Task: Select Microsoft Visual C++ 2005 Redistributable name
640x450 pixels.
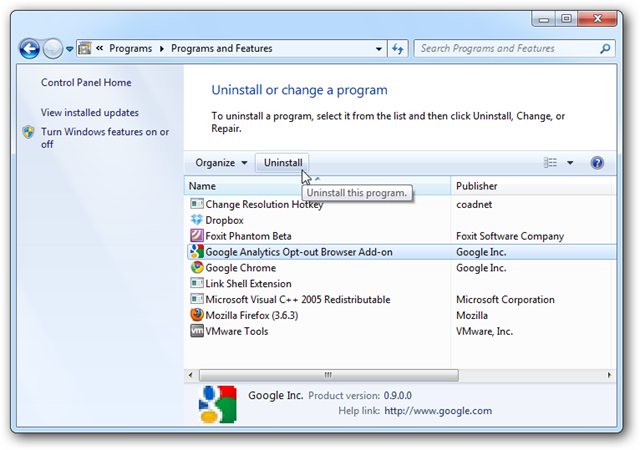Action: click(298, 299)
